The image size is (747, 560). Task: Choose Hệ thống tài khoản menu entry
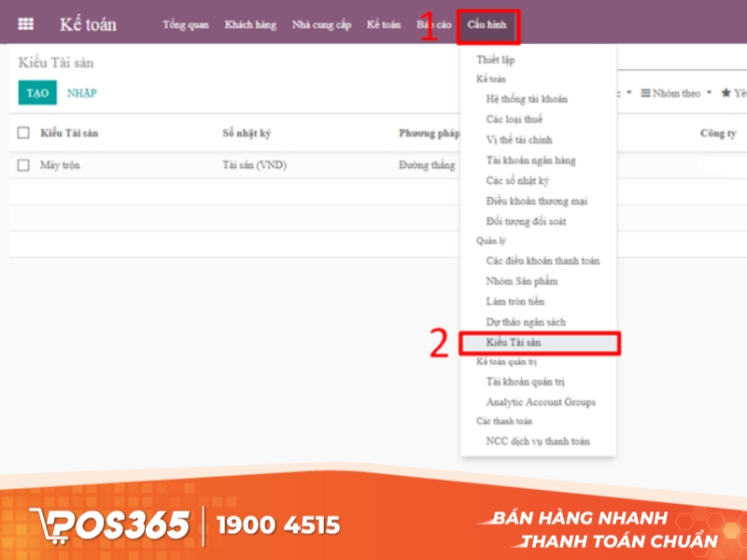(x=527, y=99)
